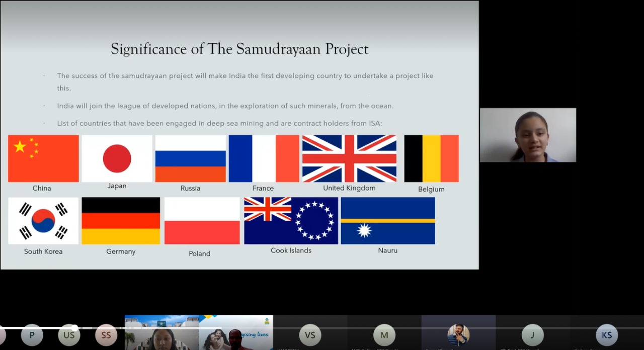
Task: Click the Germany flag image
Action: 121,221
